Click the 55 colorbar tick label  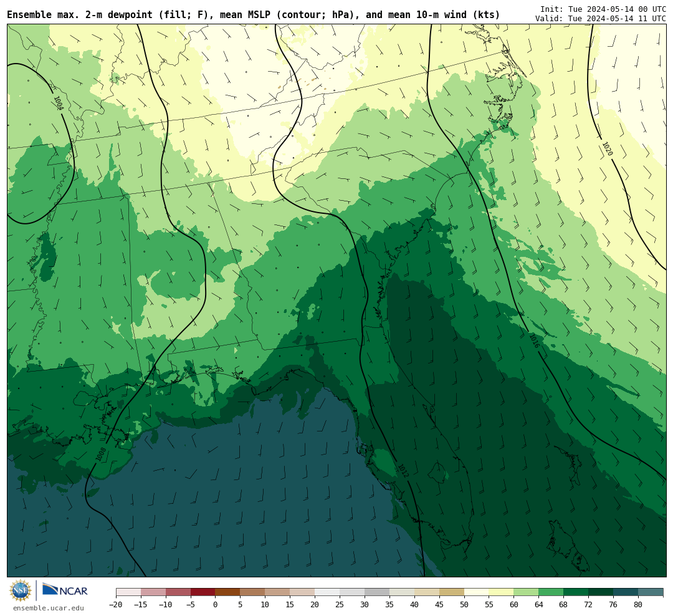pyautogui.click(x=489, y=605)
